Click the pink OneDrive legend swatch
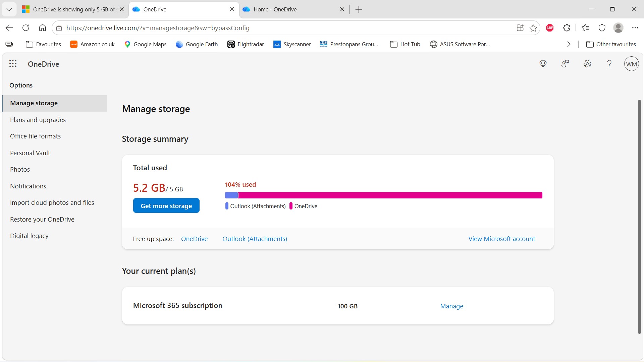644x362 pixels. pos(291,206)
